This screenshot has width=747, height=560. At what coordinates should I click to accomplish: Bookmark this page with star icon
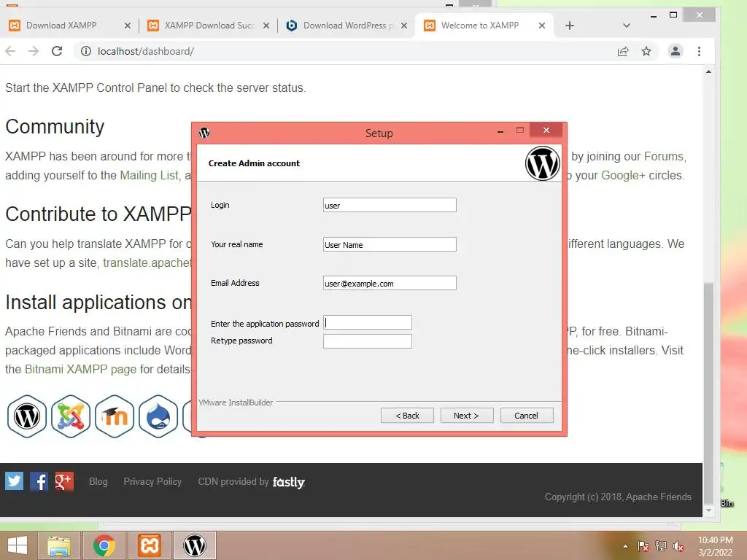point(646,51)
